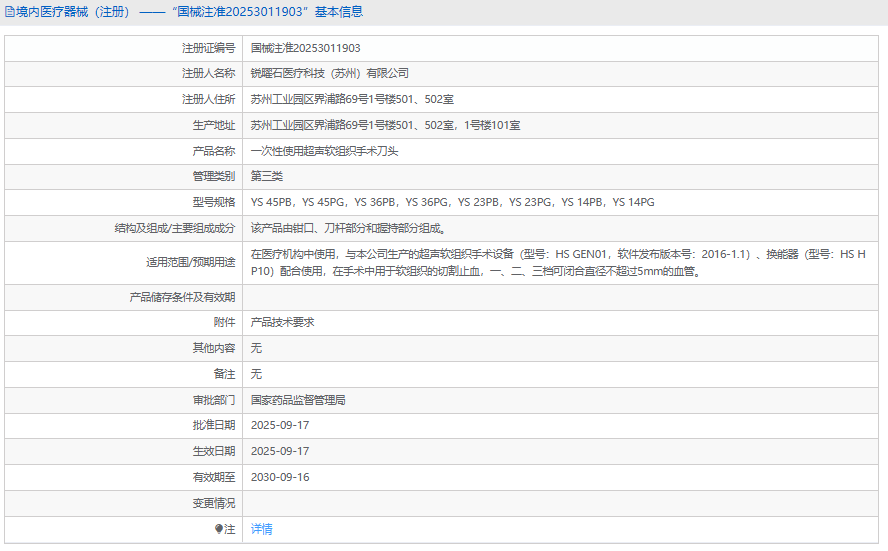Screen dimensions: 888x551
Task: Click the 注册人名称 label
Action: (208, 73)
